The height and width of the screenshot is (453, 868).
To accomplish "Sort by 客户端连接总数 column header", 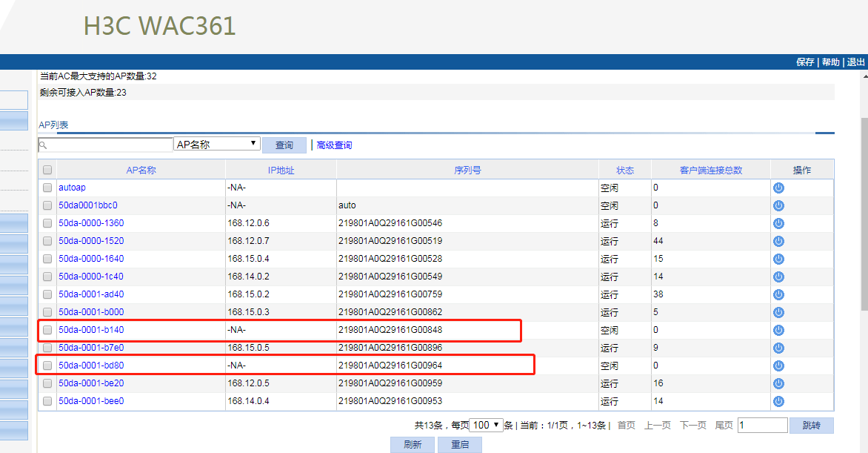I will (711, 171).
